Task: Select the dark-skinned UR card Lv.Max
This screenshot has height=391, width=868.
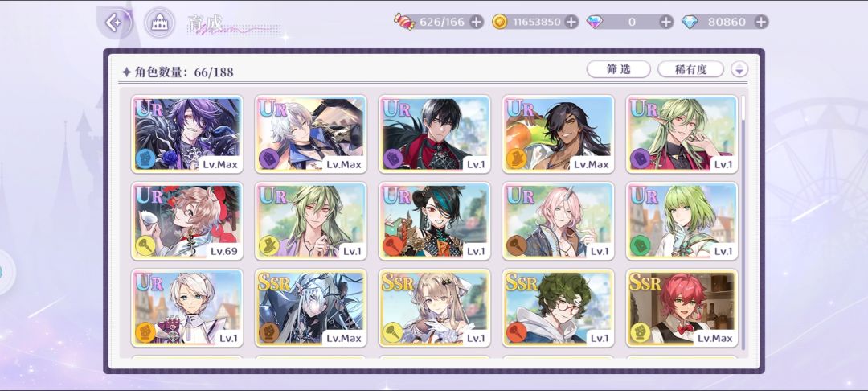Action: tap(558, 134)
